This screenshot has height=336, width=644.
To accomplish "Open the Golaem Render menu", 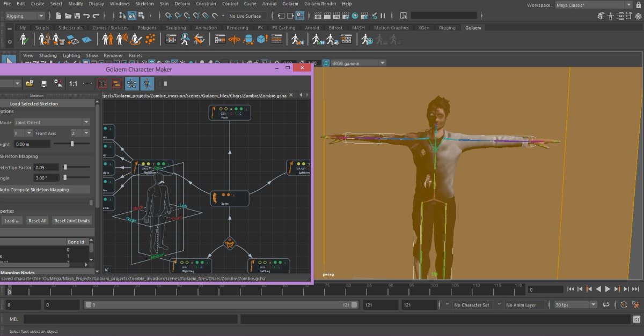I will click(x=321, y=4).
